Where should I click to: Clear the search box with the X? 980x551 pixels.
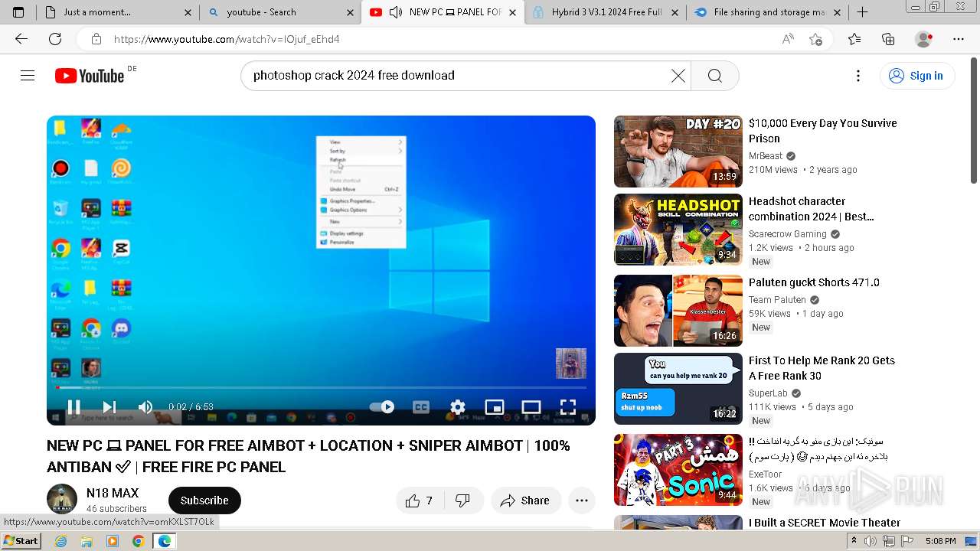coord(678,75)
